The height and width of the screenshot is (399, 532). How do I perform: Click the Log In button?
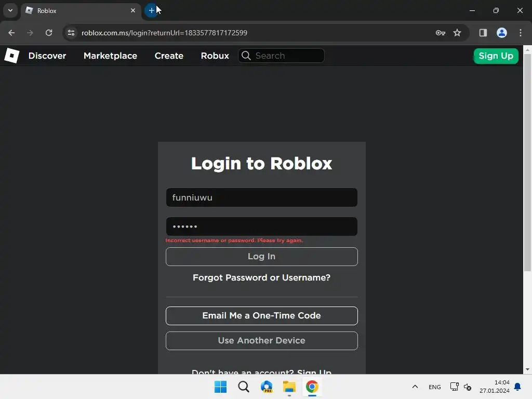[262, 257]
